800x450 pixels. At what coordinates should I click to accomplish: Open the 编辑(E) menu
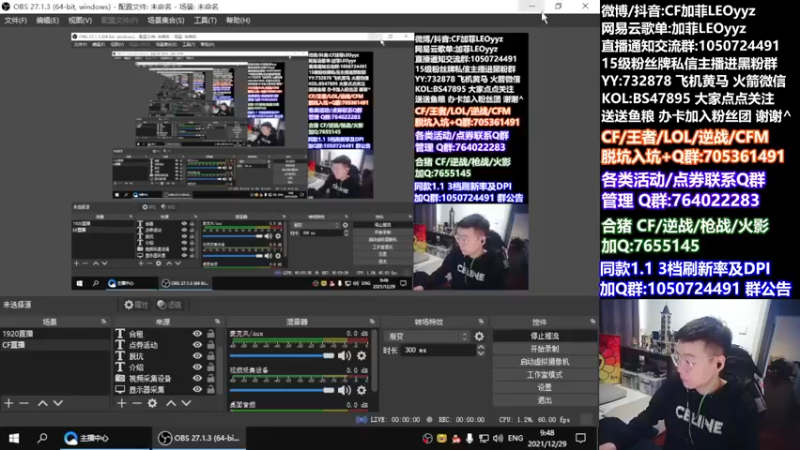47,20
